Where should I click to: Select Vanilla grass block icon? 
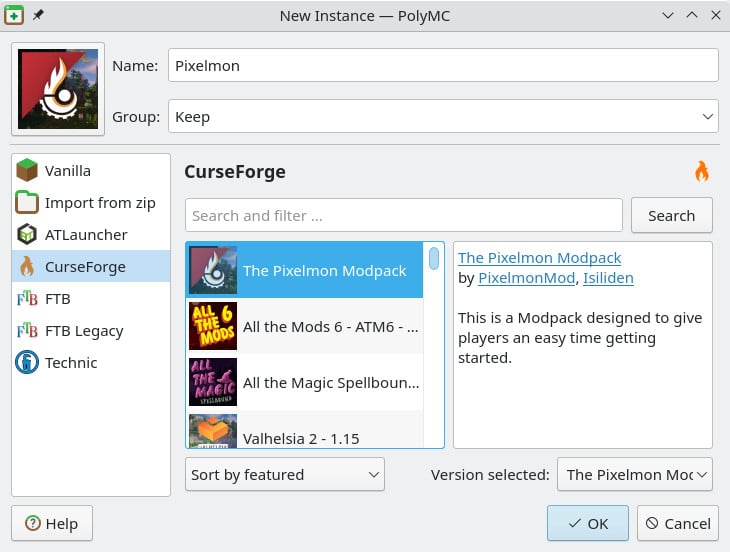(27, 171)
